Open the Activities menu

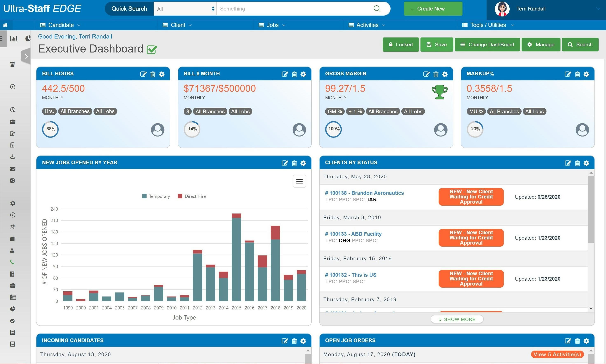pos(367,25)
